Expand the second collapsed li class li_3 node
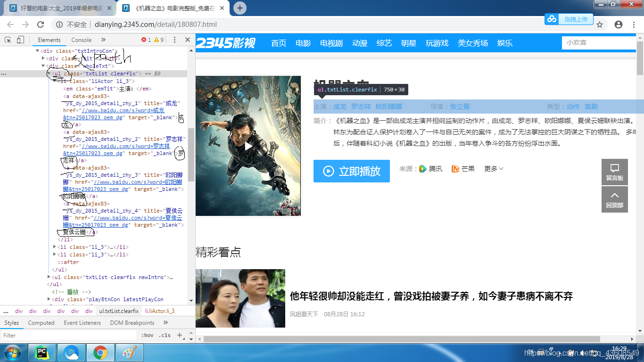Image resolution: width=644 pixels, height=362 pixels. point(55,255)
